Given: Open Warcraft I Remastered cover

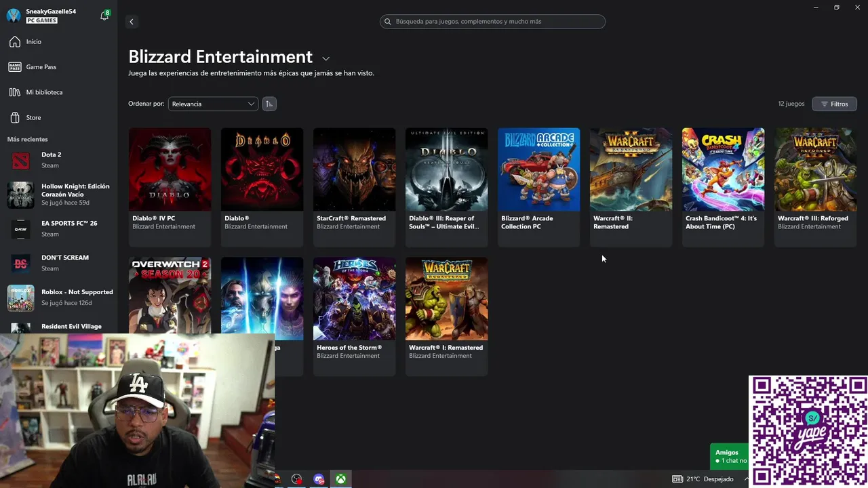Looking at the screenshot, I should click(x=446, y=299).
